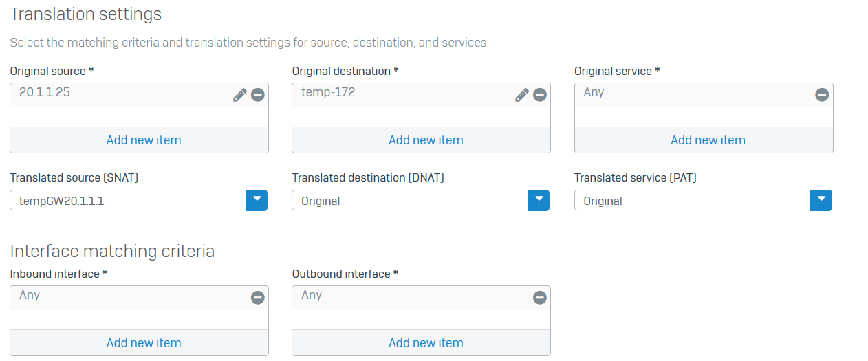The width and height of the screenshot is (868, 361).
Task: Expand the Translated destination (DNAT) dropdown
Action: (x=539, y=200)
